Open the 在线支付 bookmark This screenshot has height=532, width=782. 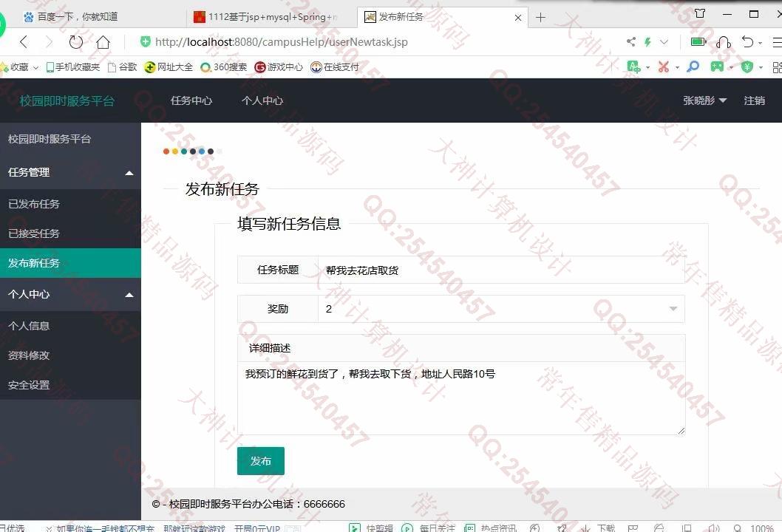(x=335, y=66)
